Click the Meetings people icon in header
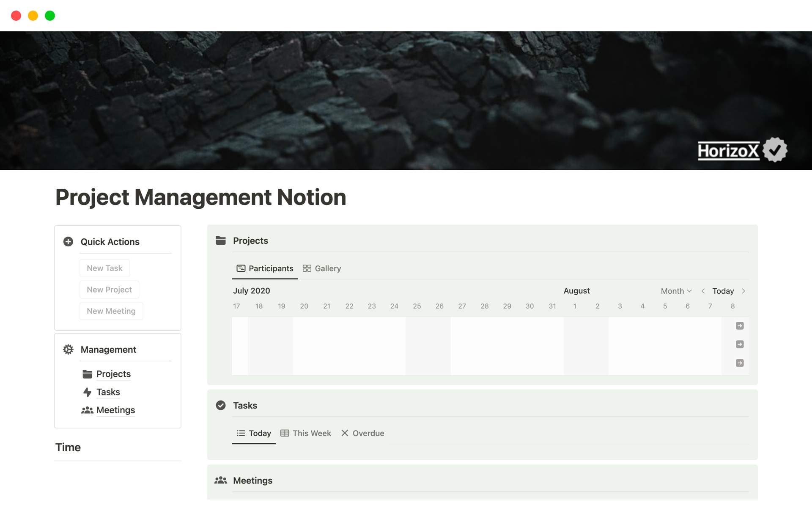812x508 pixels. tap(221, 480)
